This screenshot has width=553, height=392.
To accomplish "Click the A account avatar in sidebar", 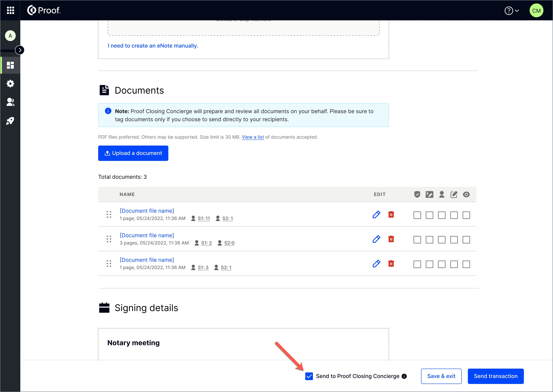I will pos(10,36).
